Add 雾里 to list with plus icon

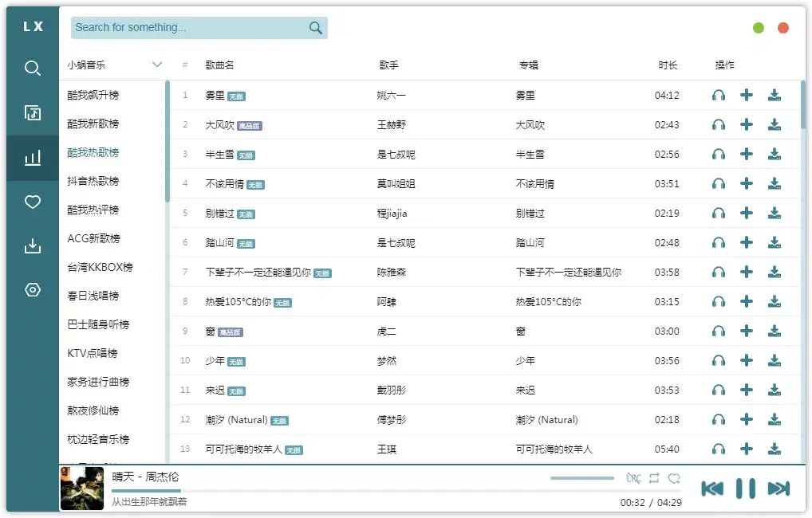[x=747, y=95]
